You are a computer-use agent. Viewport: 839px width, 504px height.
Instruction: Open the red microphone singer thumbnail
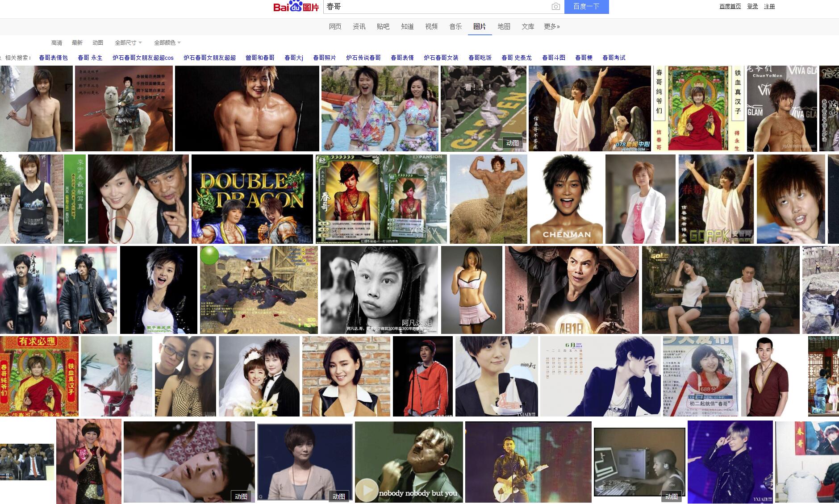[423, 376]
